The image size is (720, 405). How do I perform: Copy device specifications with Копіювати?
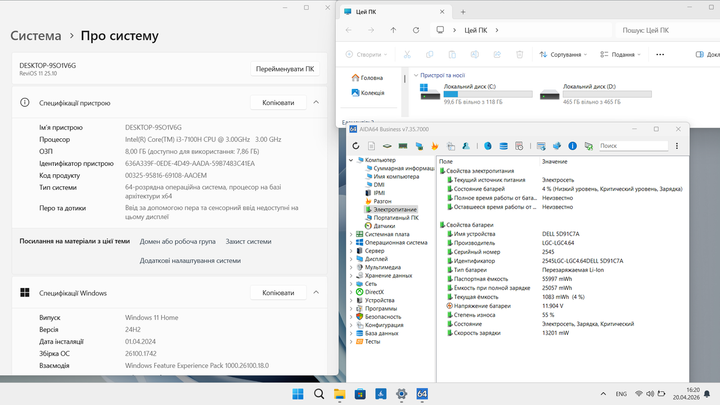(x=278, y=102)
